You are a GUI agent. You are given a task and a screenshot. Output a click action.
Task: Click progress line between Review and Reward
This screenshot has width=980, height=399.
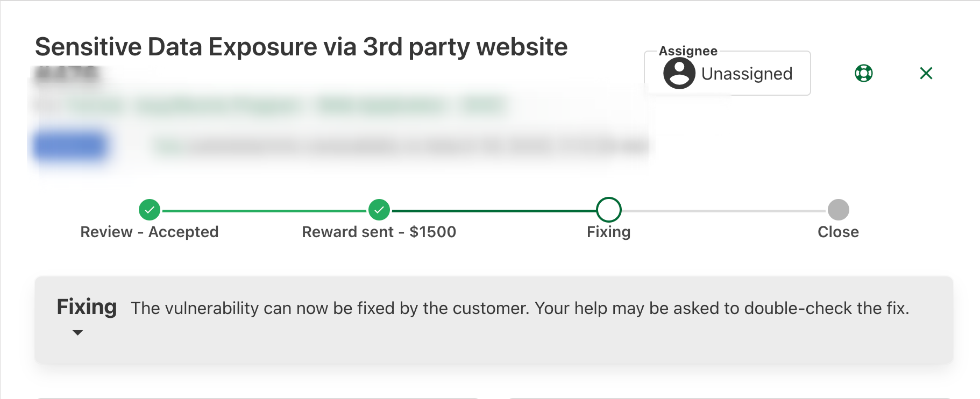point(264,211)
